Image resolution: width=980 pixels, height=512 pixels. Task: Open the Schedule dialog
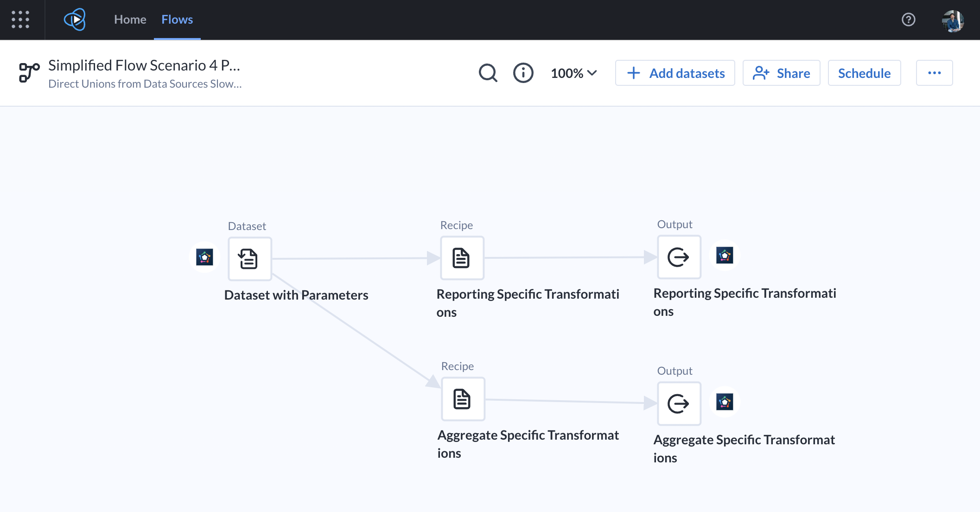(864, 73)
